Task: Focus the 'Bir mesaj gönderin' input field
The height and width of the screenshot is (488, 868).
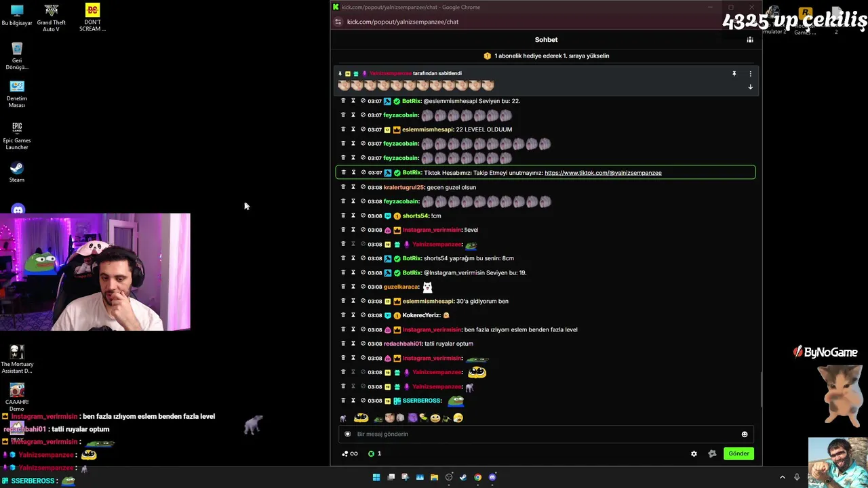Action: point(546,434)
